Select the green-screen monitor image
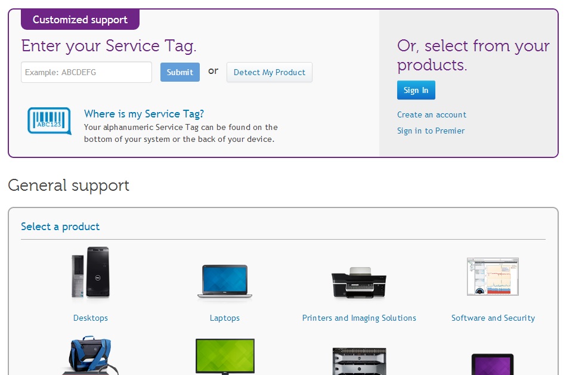Image resolution: width=588 pixels, height=375 pixels. [225, 357]
